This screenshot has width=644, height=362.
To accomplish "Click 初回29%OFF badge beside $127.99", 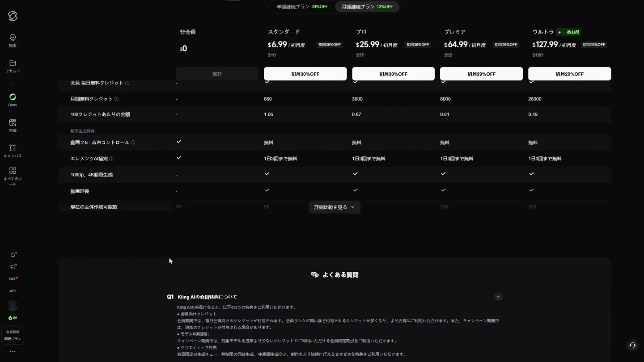I will [x=594, y=45].
